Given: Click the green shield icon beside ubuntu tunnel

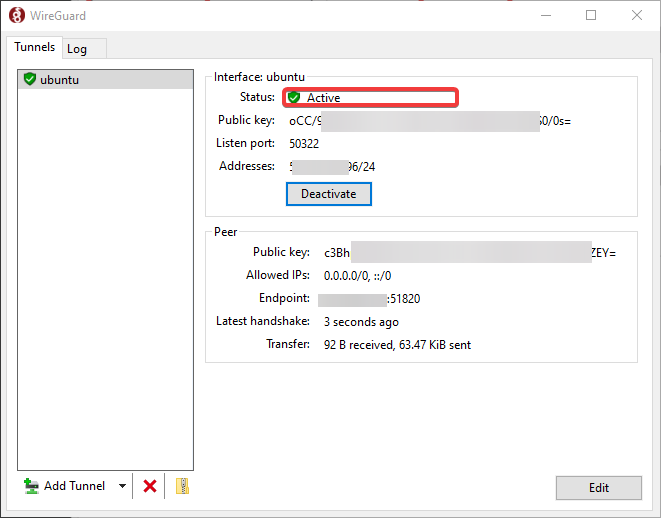Looking at the screenshot, I should (x=30, y=79).
